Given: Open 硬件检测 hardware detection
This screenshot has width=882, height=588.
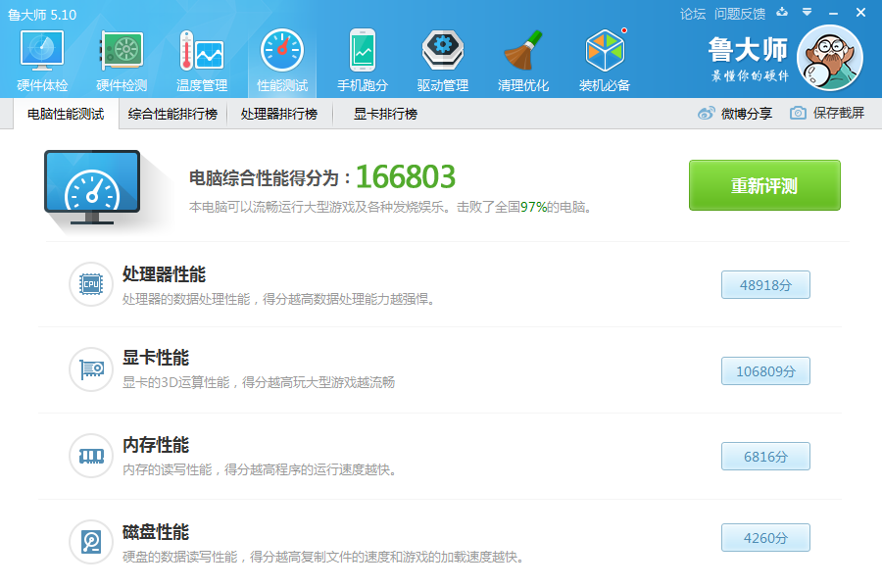Looking at the screenshot, I should tap(122, 61).
